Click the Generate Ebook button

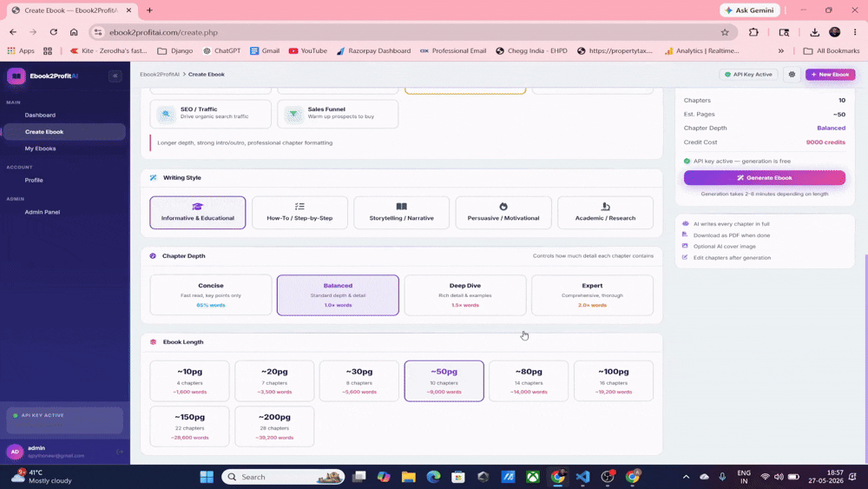pos(764,178)
